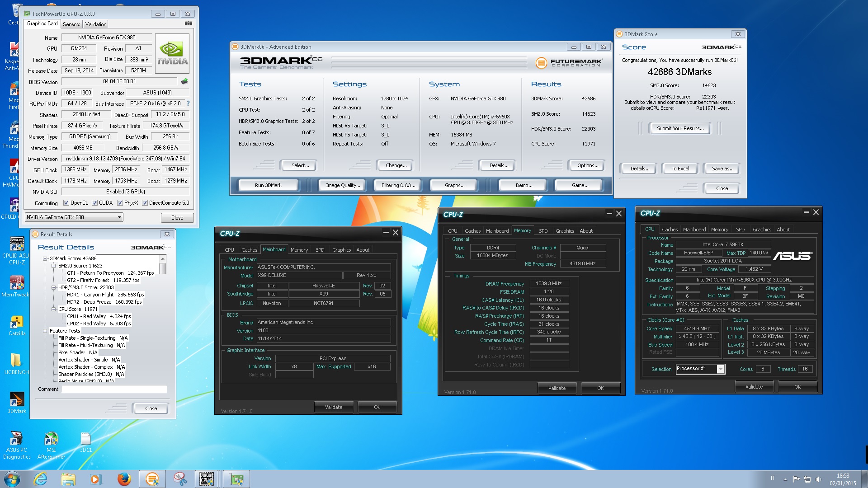Click the Bus Interface question mark icon
Image resolution: width=868 pixels, height=488 pixels.
coord(188,103)
